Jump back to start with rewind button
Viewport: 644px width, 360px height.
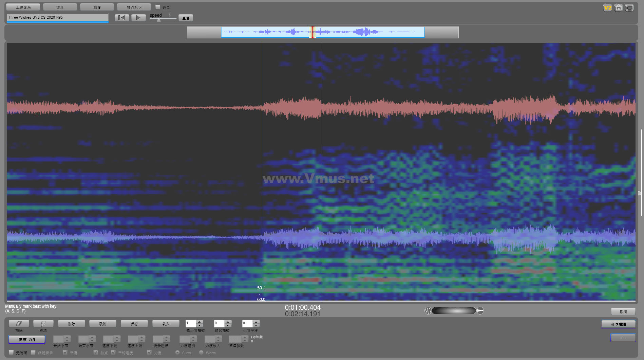122,18
